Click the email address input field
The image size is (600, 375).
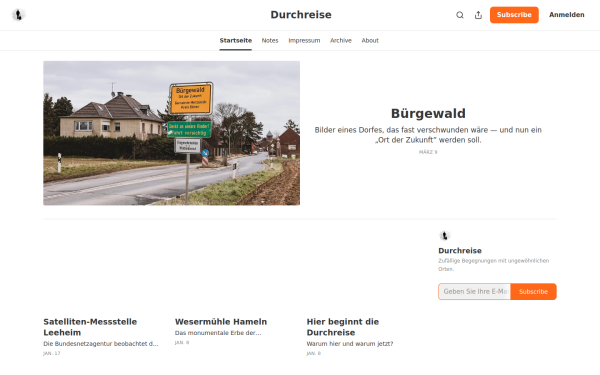(474, 292)
